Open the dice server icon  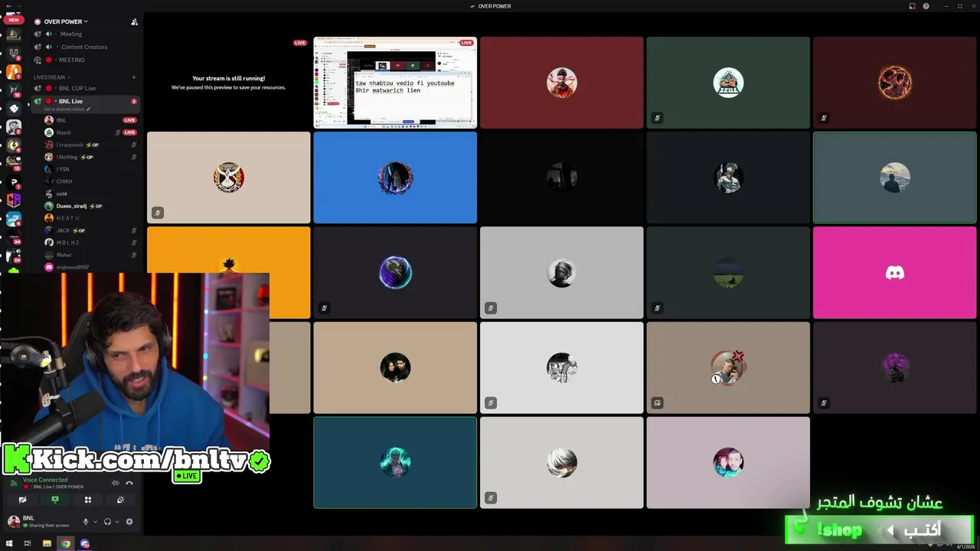pos(14,108)
